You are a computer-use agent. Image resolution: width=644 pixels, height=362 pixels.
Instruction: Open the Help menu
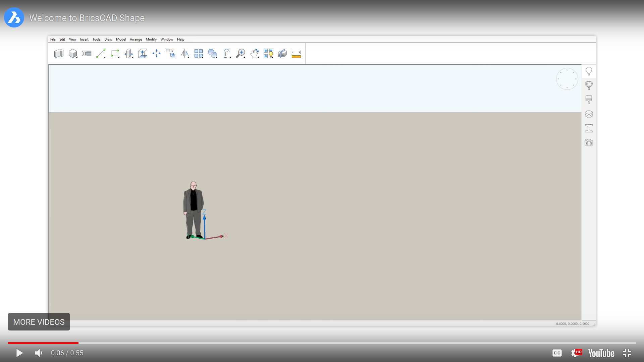point(181,40)
